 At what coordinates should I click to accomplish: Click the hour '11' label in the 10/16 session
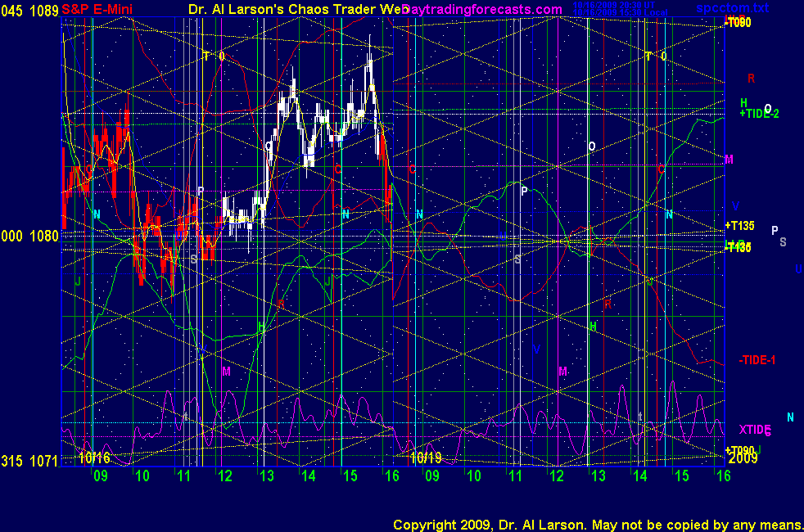point(183,476)
